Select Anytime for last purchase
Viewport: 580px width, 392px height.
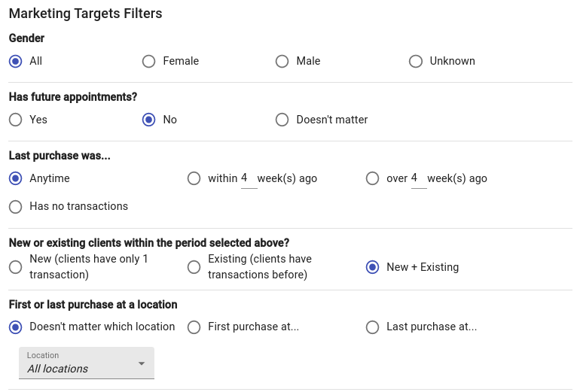pos(16,178)
